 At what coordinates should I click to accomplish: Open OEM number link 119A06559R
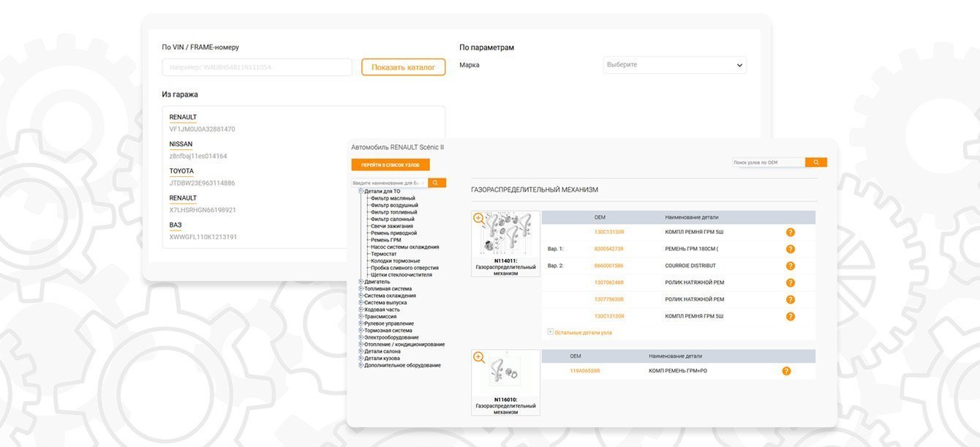585,371
